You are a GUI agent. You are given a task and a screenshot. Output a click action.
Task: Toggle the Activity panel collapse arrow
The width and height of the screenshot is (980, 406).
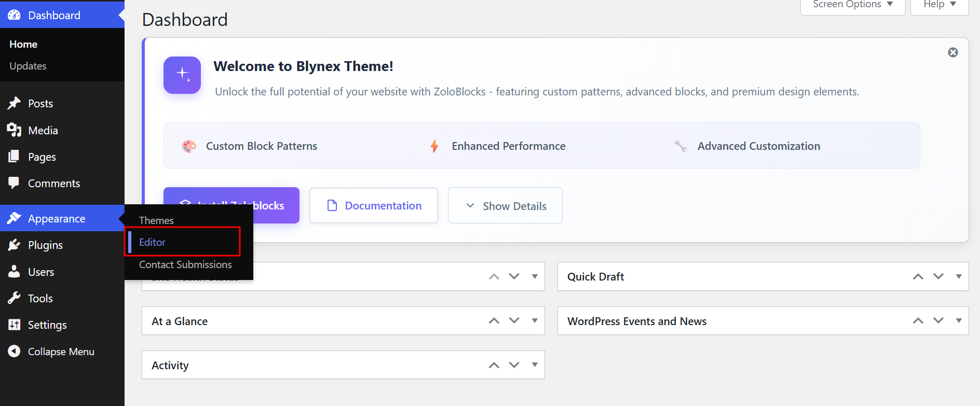[535, 365]
